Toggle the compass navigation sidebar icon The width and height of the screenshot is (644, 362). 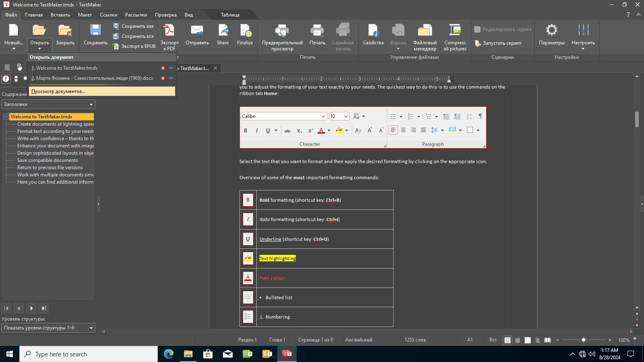pos(6,79)
